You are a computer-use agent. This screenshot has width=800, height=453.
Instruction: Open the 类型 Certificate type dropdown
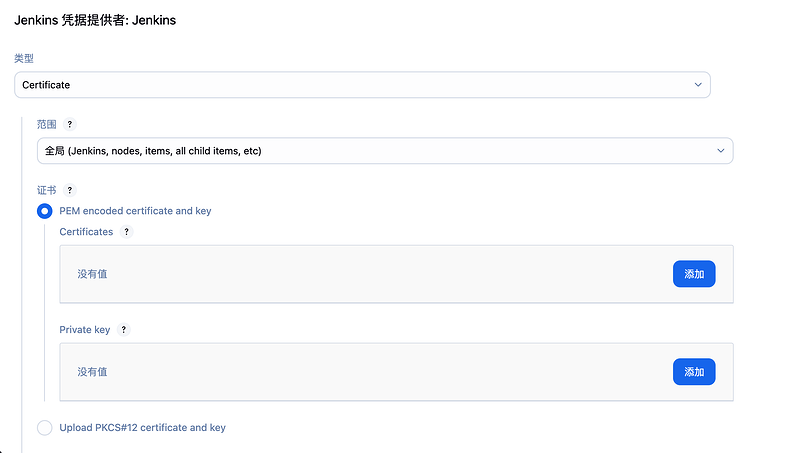362,85
